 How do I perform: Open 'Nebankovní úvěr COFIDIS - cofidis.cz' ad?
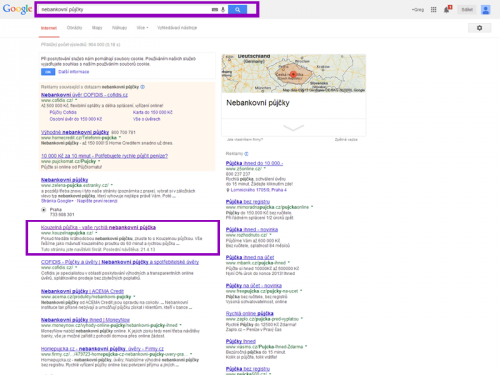(84, 95)
